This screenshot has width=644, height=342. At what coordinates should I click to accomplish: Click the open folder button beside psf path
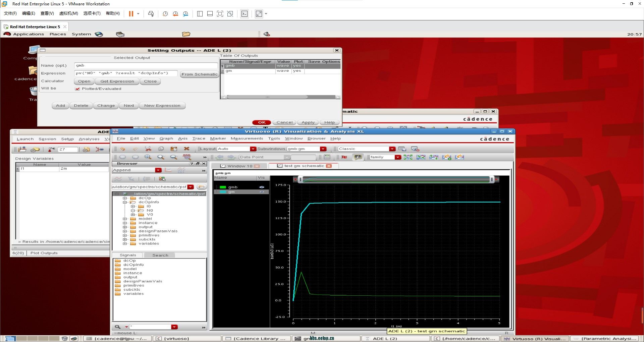pos(201,187)
